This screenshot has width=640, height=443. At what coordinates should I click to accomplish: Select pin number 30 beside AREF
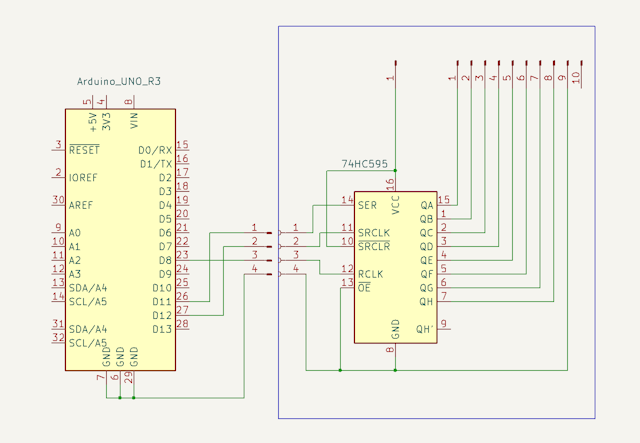pos(58,200)
